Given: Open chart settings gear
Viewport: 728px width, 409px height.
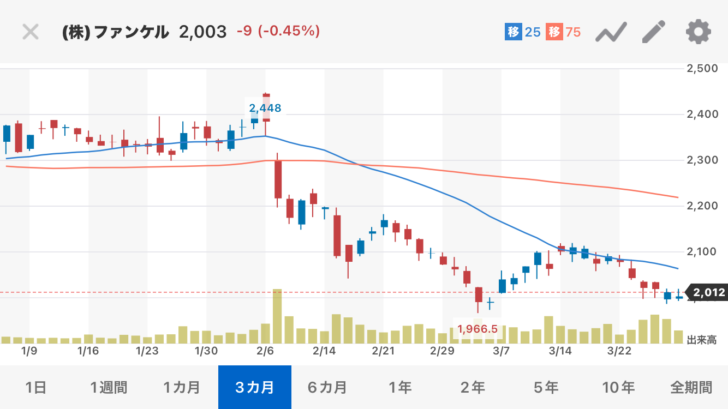Looking at the screenshot, I should click(697, 32).
